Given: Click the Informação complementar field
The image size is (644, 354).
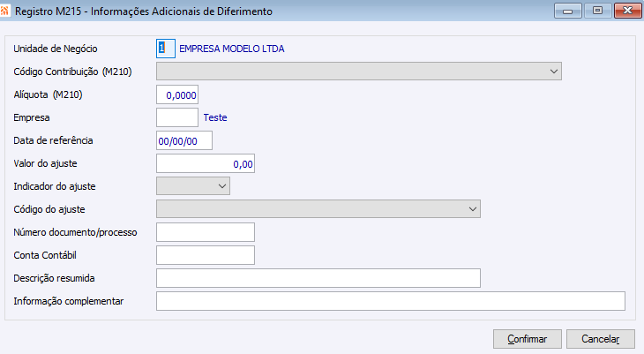Looking at the screenshot, I should [x=391, y=301].
